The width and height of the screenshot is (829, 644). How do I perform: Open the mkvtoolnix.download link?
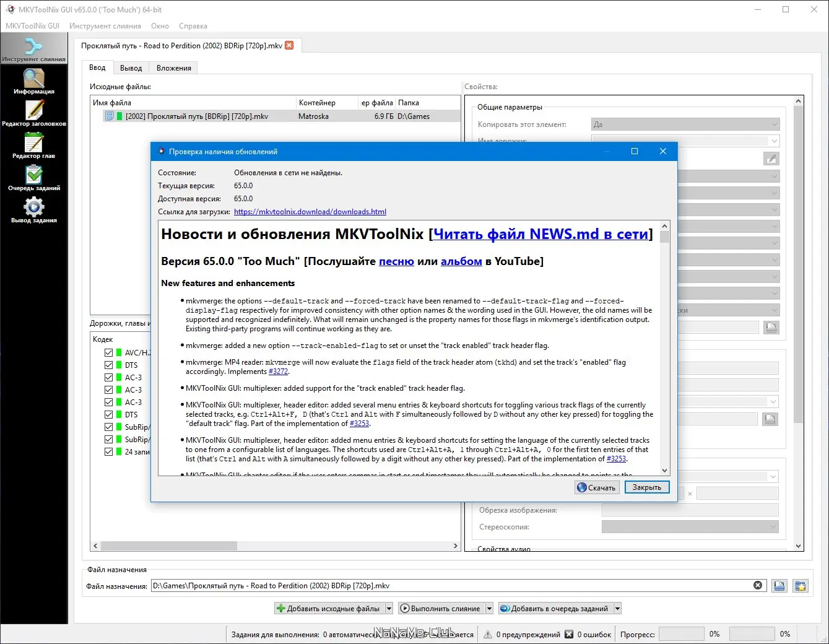tap(310, 212)
